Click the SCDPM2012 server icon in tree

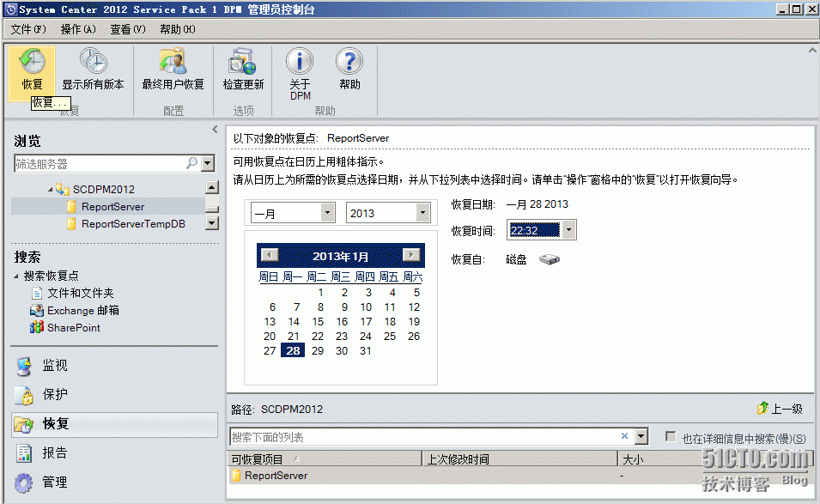click(63, 189)
